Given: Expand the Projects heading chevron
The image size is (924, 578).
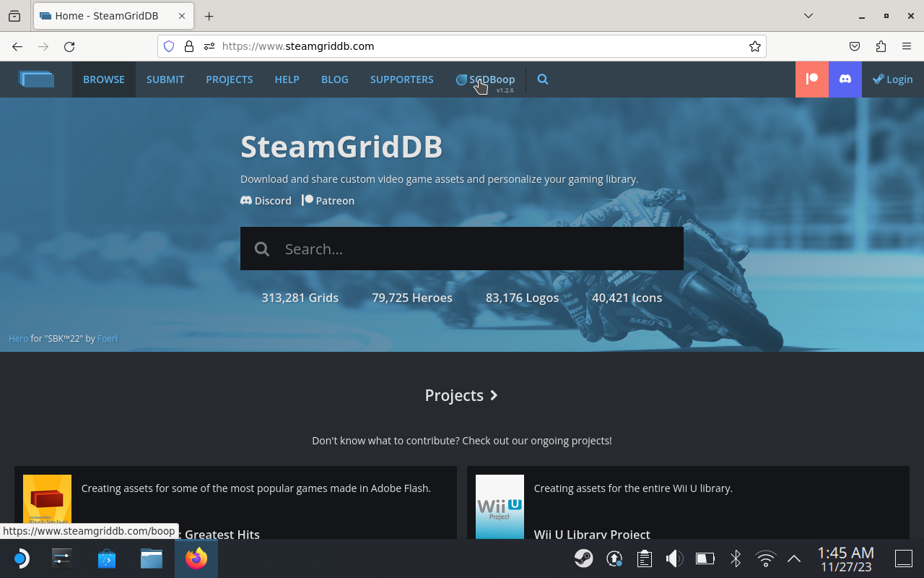Looking at the screenshot, I should [494, 395].
